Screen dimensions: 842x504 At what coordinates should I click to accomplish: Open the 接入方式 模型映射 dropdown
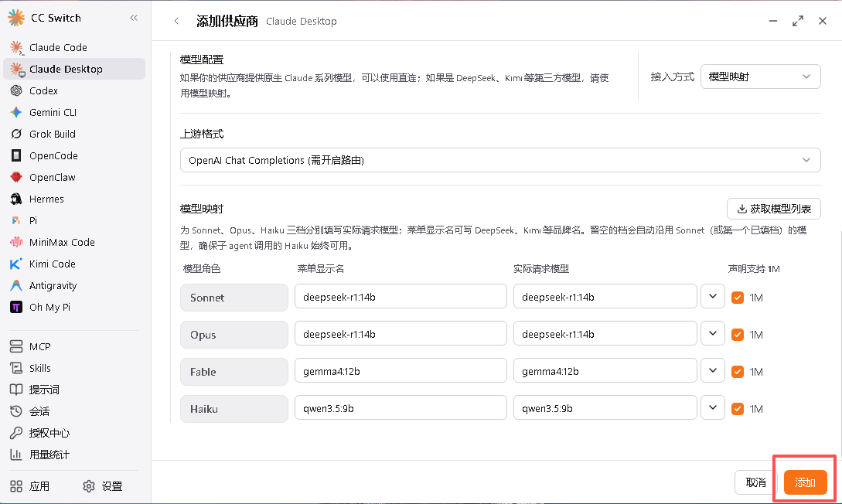[x=760, y=77]
